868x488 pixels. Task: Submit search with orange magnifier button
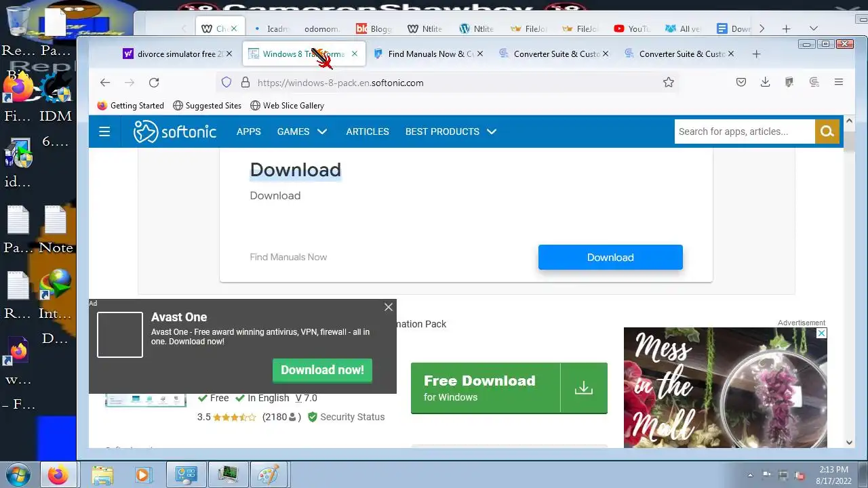click(x=827, y=131)
